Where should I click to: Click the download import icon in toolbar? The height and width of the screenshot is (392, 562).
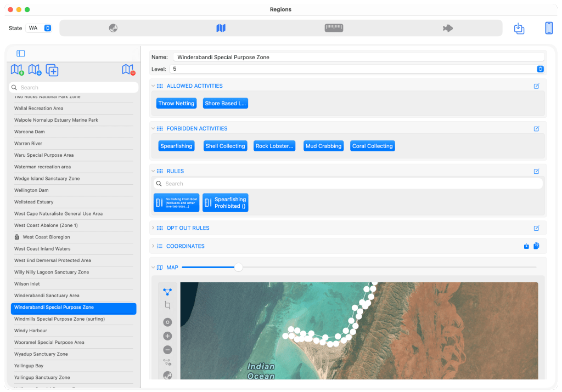pos(519,28)
